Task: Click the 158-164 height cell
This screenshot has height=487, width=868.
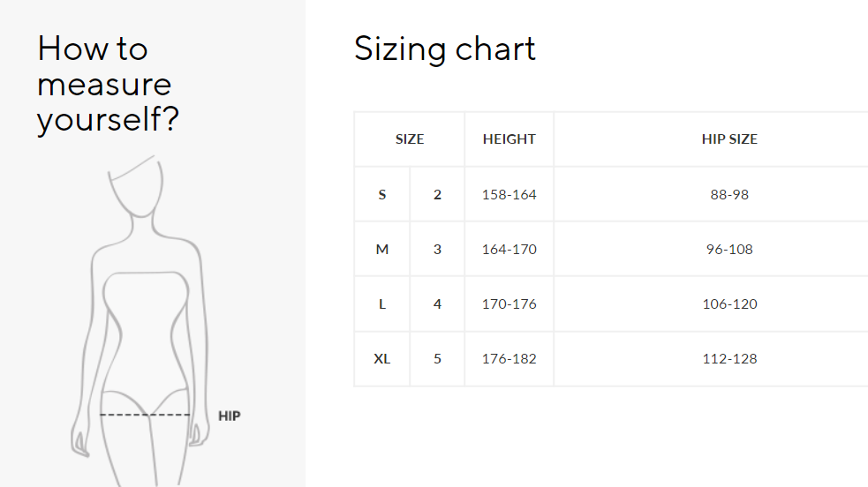Action: [x=509, y=194]
